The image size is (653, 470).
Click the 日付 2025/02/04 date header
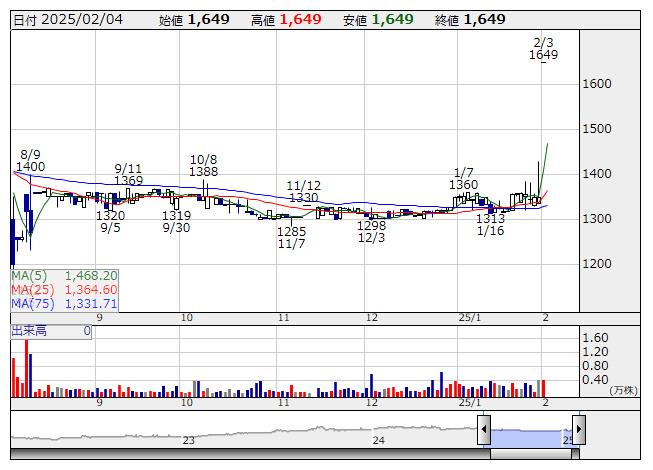tap(68, 20)
